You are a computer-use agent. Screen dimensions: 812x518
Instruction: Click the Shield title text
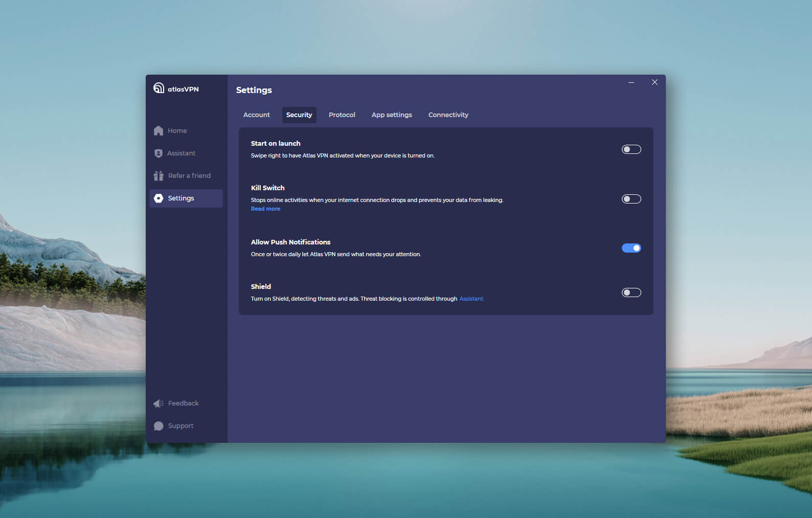261,287
